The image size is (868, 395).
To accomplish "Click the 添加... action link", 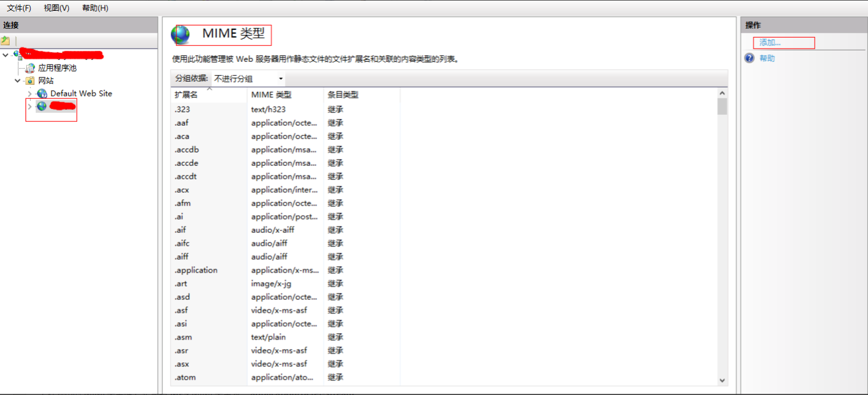I will (x=770, y=43).
